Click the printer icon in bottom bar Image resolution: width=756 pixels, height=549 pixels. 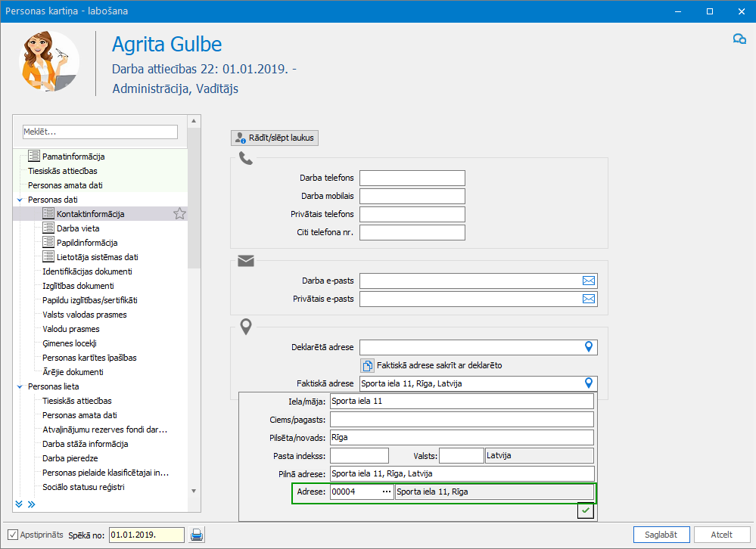[197, 535]
